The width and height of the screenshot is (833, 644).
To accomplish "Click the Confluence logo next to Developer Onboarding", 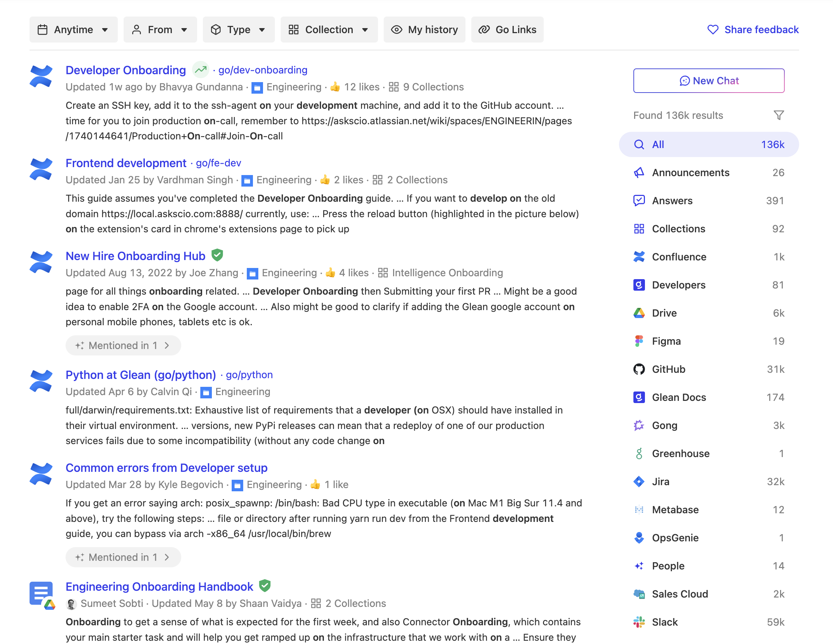I will point(40,76).
